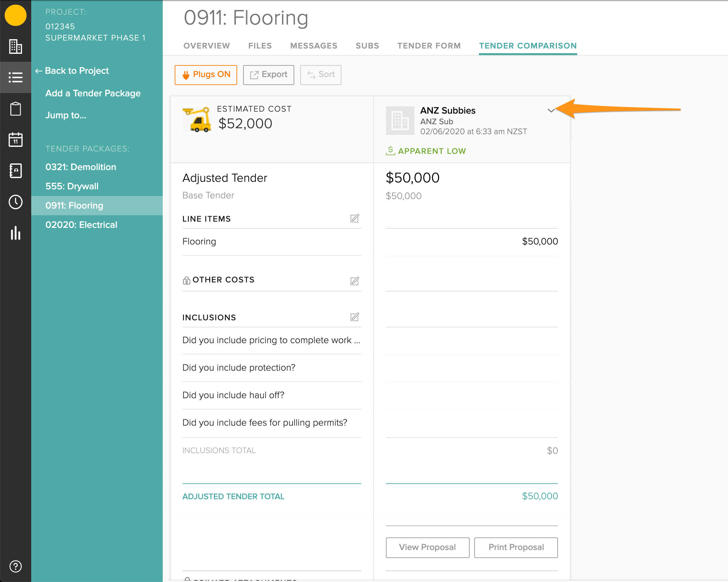
Task: Open the 0321: Demolition tender package
Action: (81, 167)
